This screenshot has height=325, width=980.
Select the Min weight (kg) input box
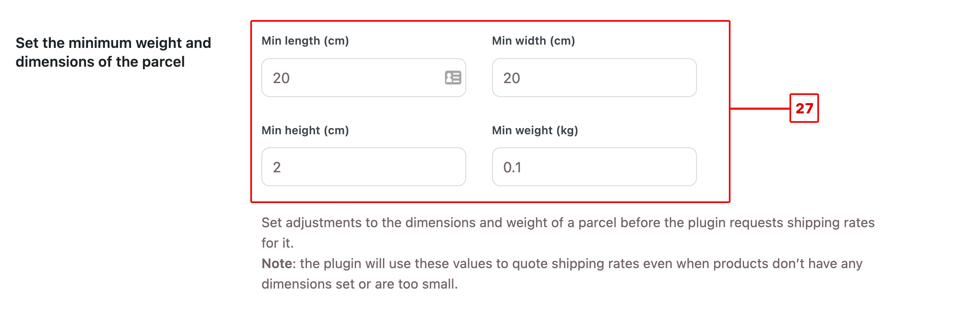coord(594,167)
